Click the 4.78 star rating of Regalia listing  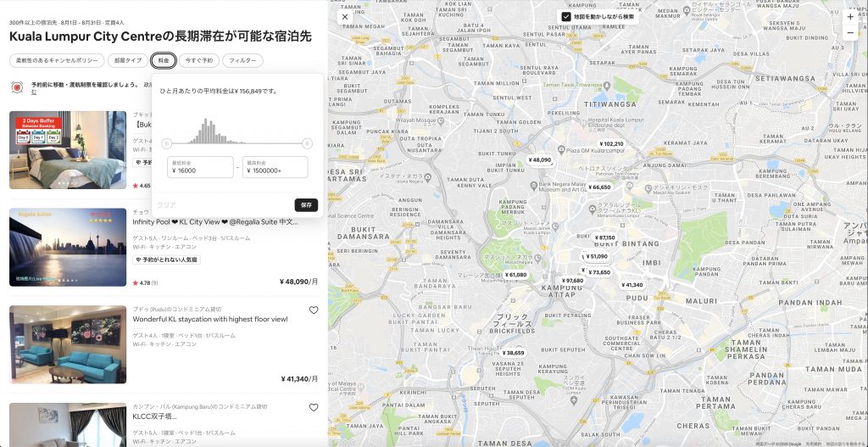[x=145, y=282]
